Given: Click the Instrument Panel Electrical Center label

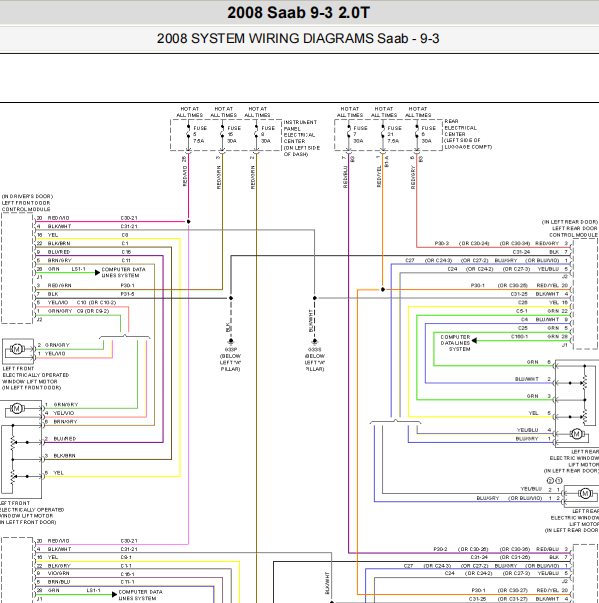Looking at the screenshot, I should click(302, 138).
